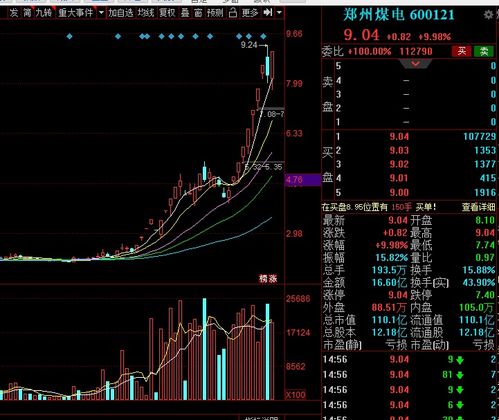Click the padlock lock icon
Image resolution: width=499 pixels, height=420 pixels.
pyautogui.click(x=233, y=13)
